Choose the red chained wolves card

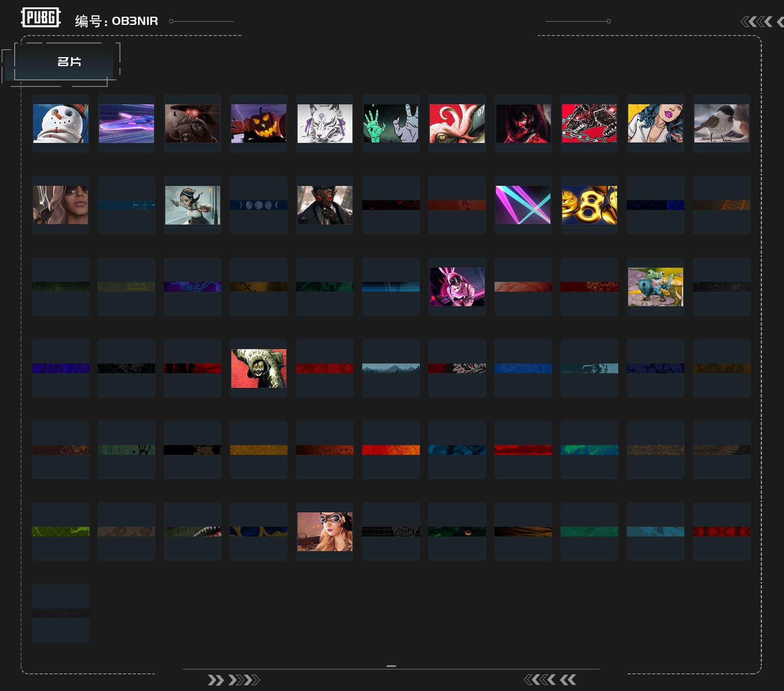(x=589, y=123)
